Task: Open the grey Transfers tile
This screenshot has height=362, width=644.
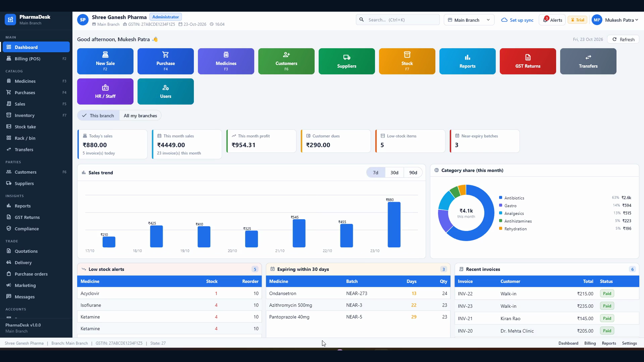Action: point(588,61)
